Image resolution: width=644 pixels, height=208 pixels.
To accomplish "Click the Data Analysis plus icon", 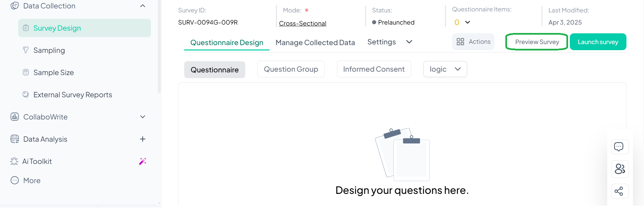I will [x=143, y=139].
